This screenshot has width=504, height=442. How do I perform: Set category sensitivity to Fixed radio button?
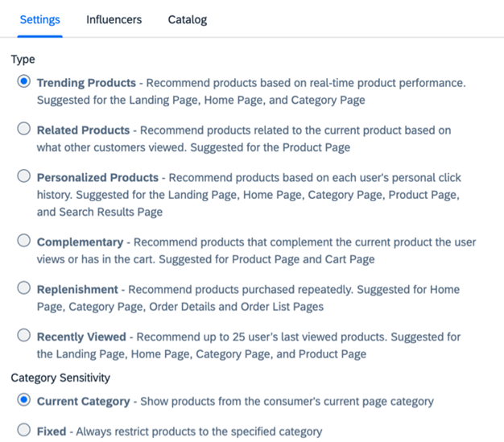pos(24,430)
